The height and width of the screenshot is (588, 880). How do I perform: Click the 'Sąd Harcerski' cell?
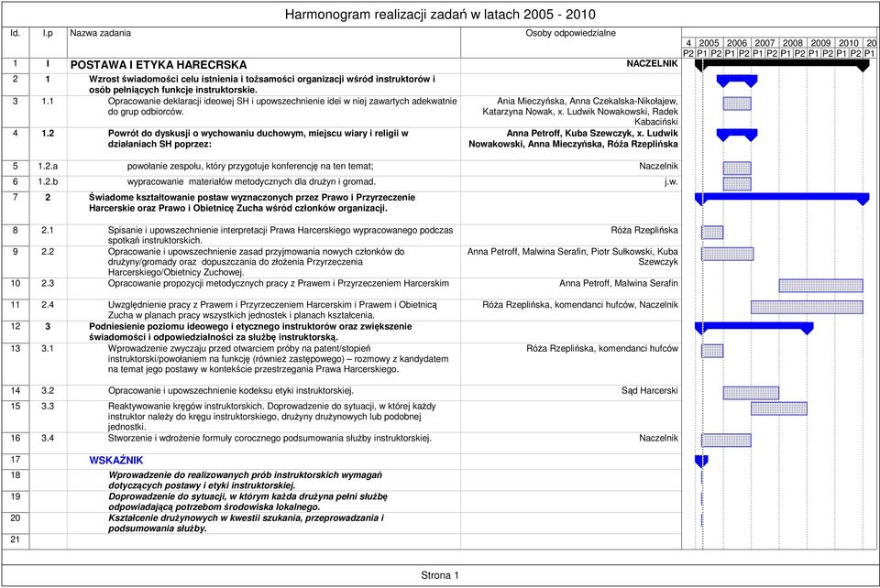click(649, 390)
